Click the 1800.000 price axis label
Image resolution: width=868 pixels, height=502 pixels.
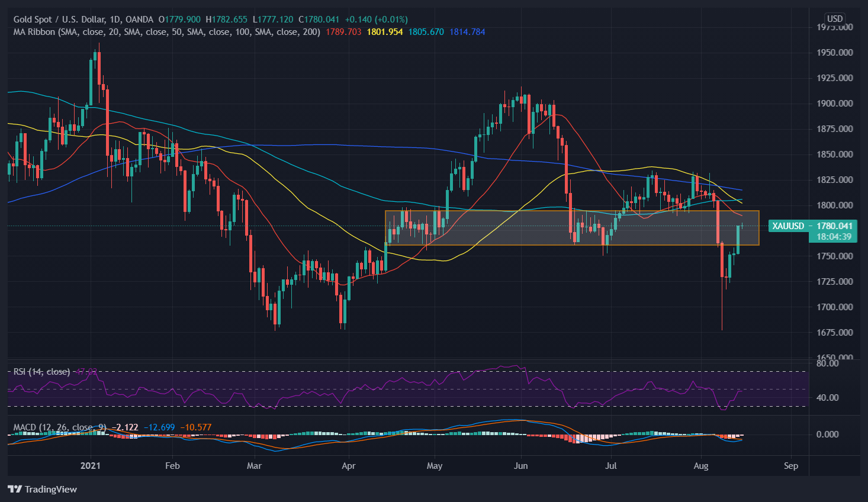coord(835,205)
